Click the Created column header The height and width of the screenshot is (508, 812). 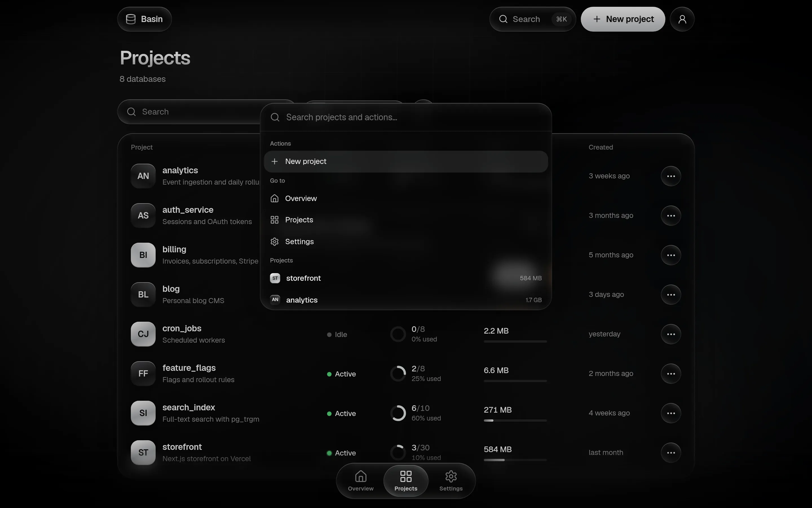[601, 147]
